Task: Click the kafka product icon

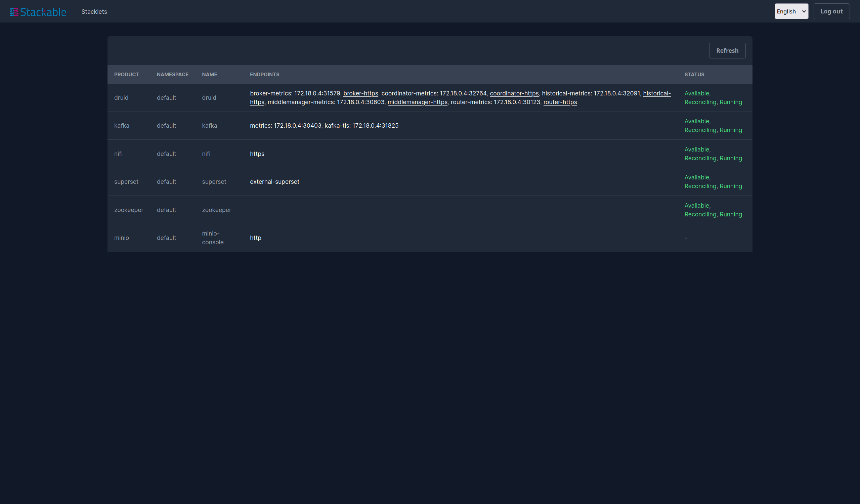Action: [121, 125]
